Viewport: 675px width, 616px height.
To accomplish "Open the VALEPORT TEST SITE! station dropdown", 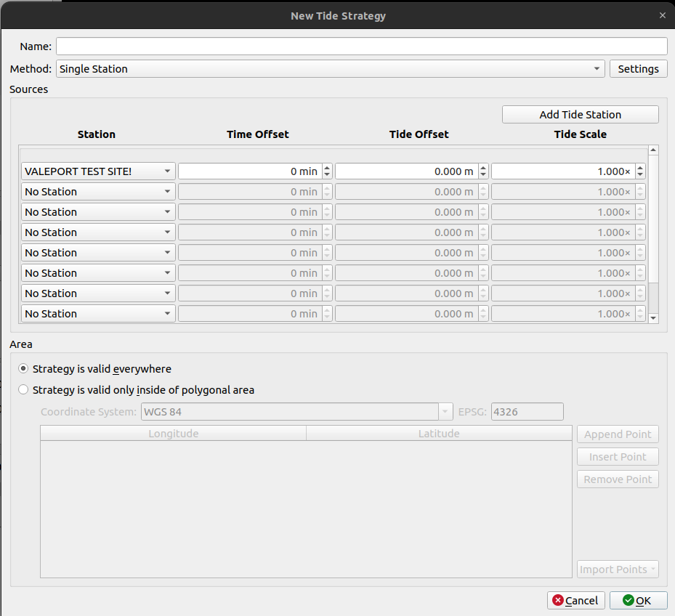I will (98, 171).
